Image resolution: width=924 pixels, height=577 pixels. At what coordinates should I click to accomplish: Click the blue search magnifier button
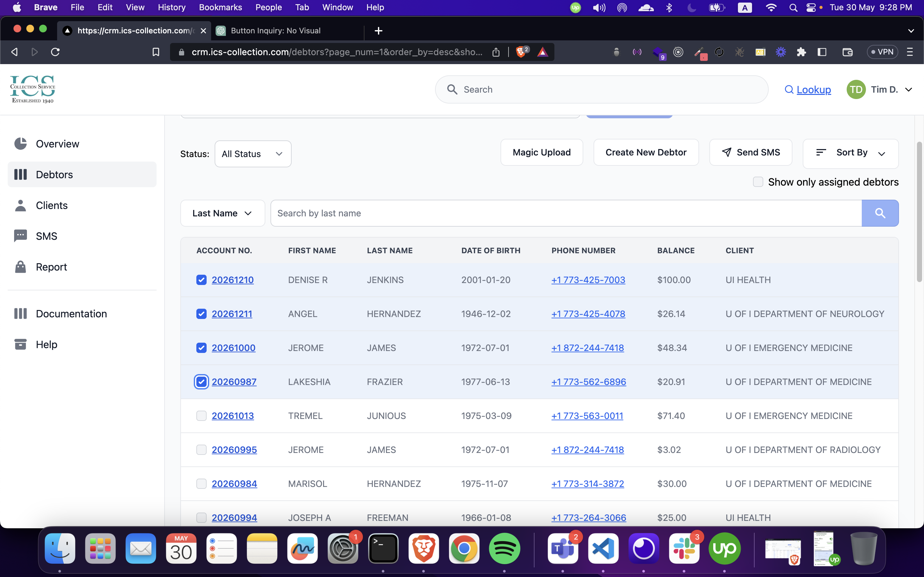click(x=880, y=213)
